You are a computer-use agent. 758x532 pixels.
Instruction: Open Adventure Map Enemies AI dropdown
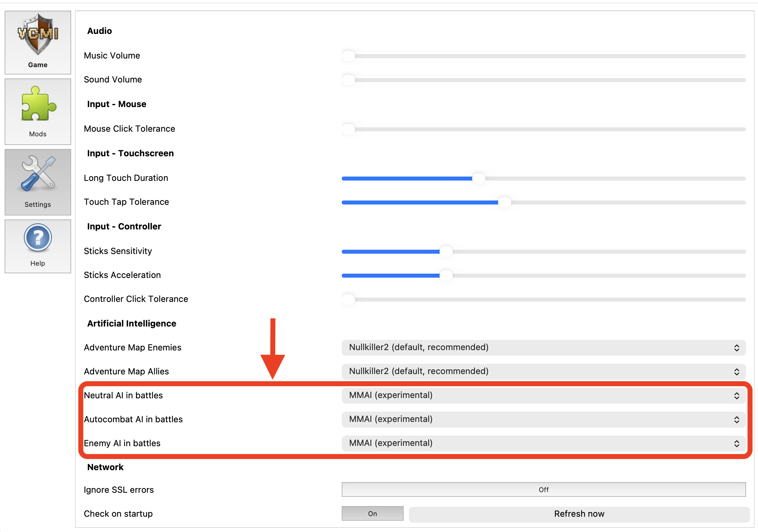coord(543,347)
